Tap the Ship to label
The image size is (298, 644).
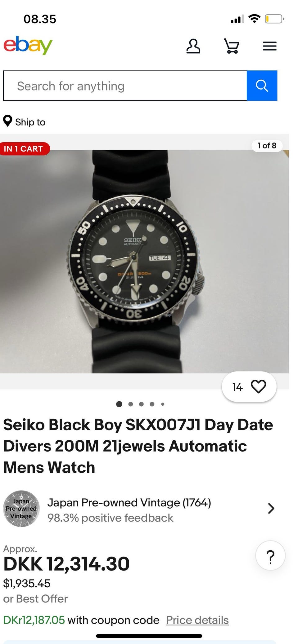point(30,122)
